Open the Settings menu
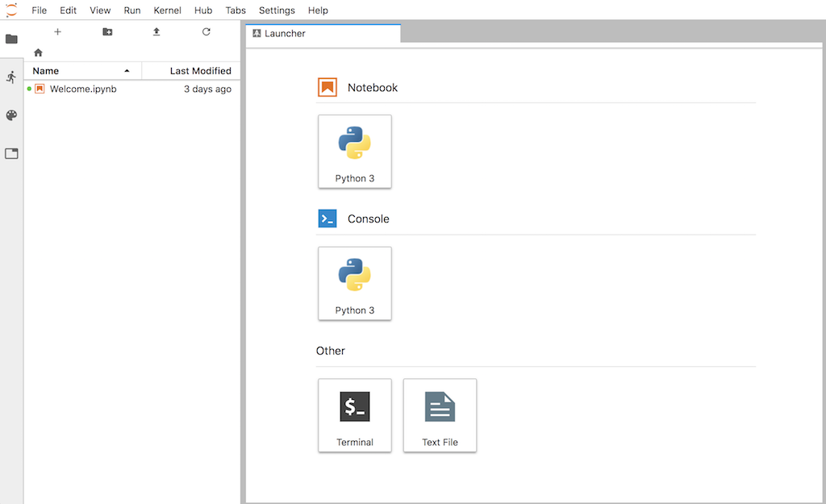826x504 pixels. pos(277,10)
